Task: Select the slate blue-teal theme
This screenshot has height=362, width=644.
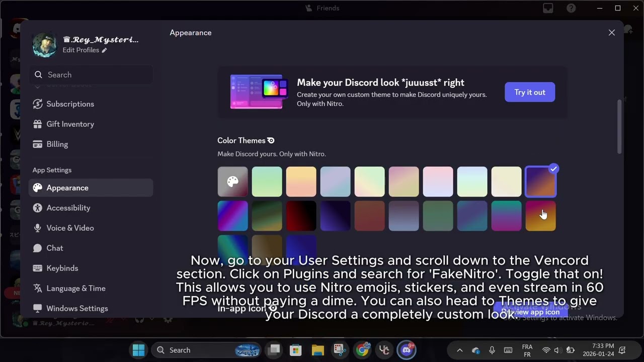Action: 472,216
